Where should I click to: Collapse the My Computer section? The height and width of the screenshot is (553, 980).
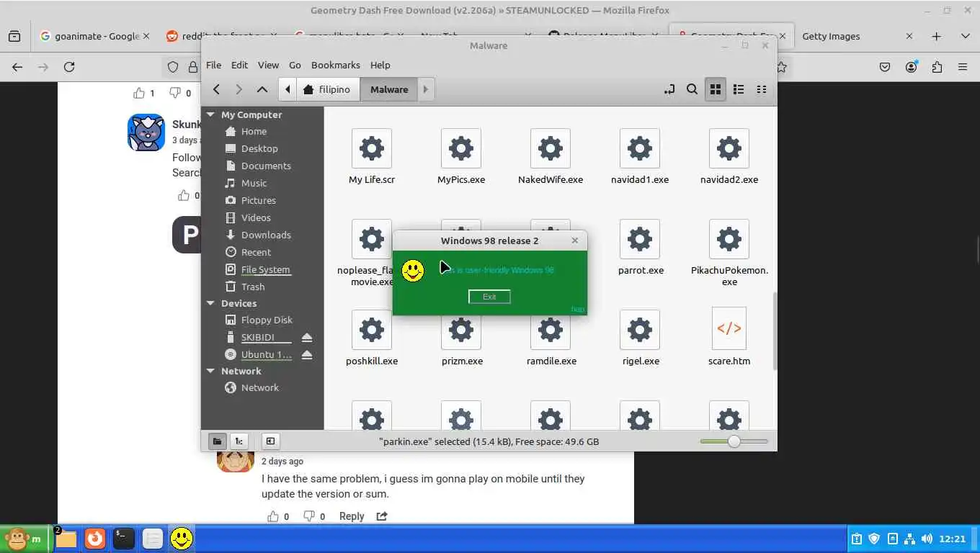[210, 114]
